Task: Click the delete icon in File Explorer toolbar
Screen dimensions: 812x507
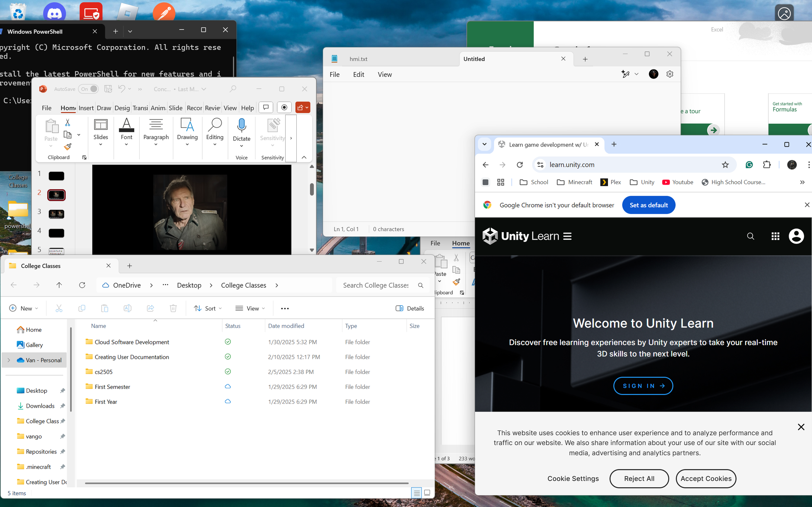Action: (x=173, y=308)
